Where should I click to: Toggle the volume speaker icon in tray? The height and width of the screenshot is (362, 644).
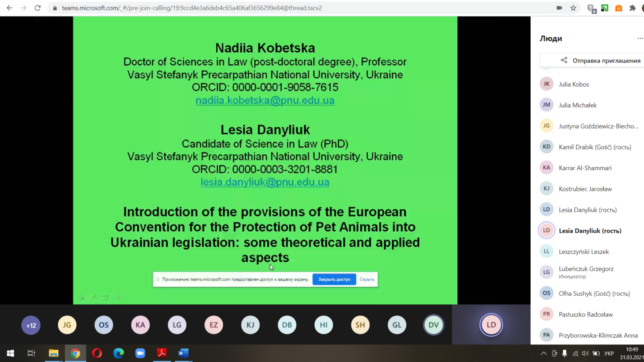pos(585,353)
